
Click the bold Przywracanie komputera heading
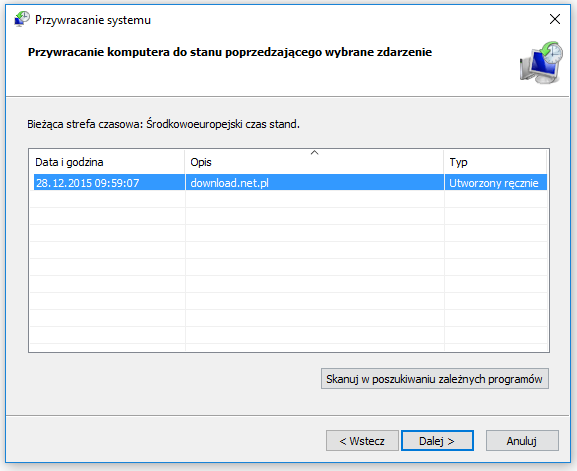(x=230, y=52)
